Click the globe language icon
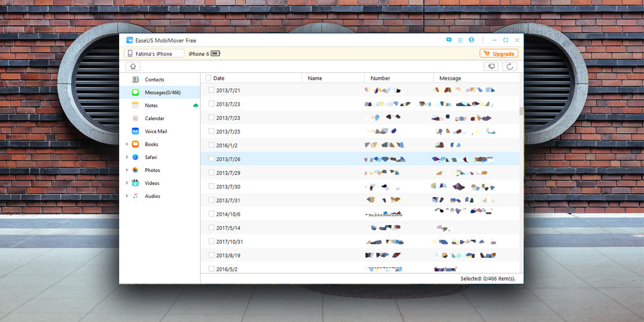This screenshot has width=644, height=322. [471, 40]
